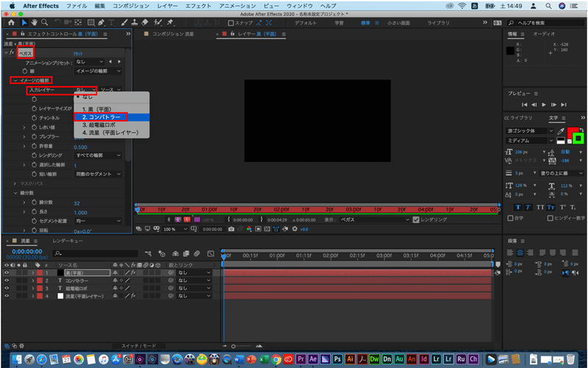Screen dimensions: 588x368
Task: Take a snapshot with the camera icon
Action: point(231,229)
